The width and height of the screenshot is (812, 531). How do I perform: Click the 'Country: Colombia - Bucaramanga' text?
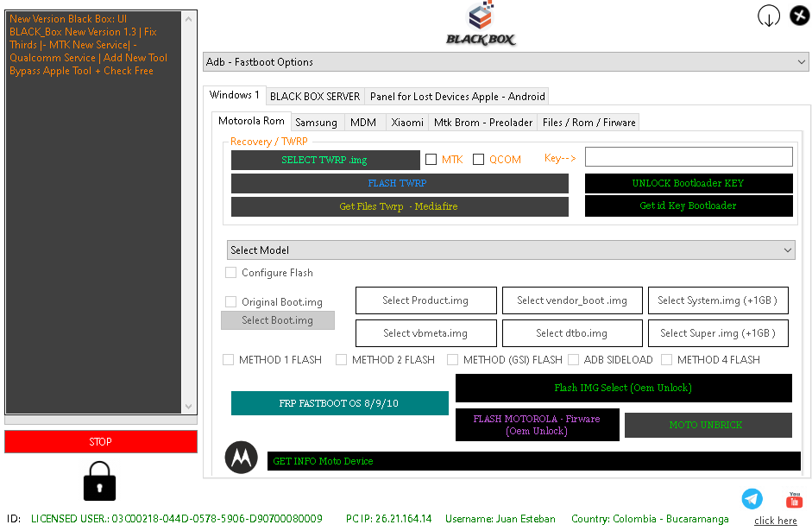650,519
